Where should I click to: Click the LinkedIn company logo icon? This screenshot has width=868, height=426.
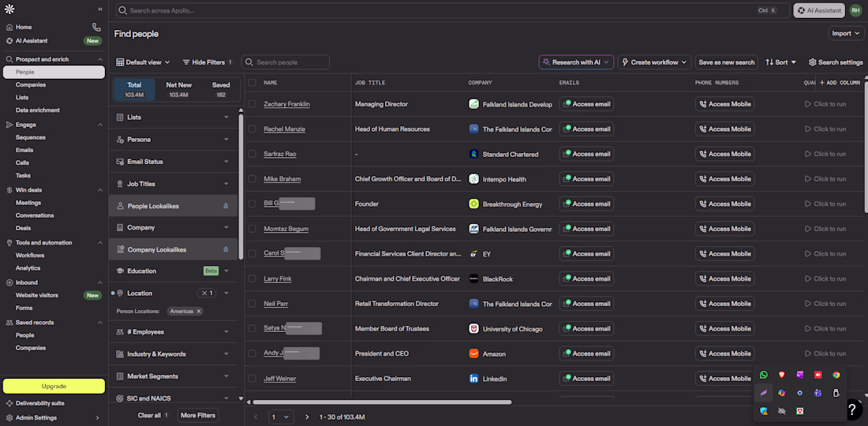pos(473,379)
